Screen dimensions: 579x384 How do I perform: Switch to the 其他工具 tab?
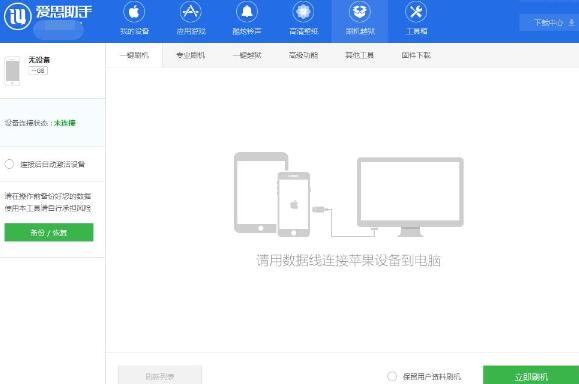(359, 55)
